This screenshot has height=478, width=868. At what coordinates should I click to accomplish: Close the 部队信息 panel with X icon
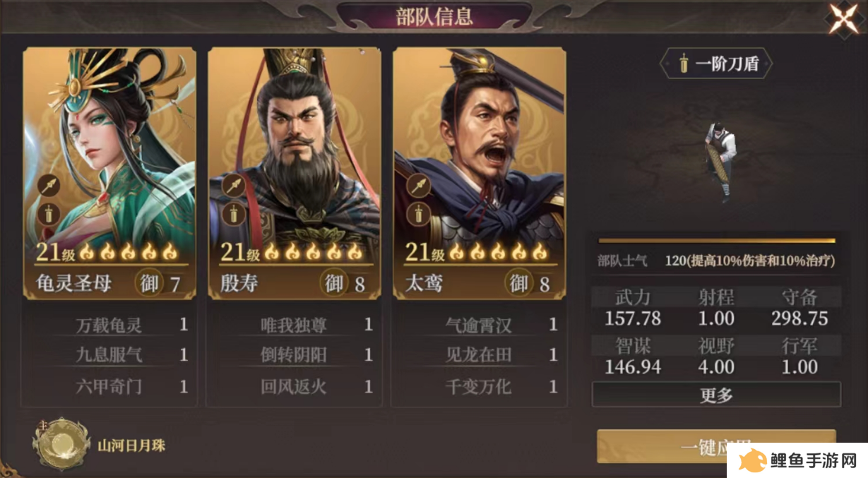(x=844, y=19)
